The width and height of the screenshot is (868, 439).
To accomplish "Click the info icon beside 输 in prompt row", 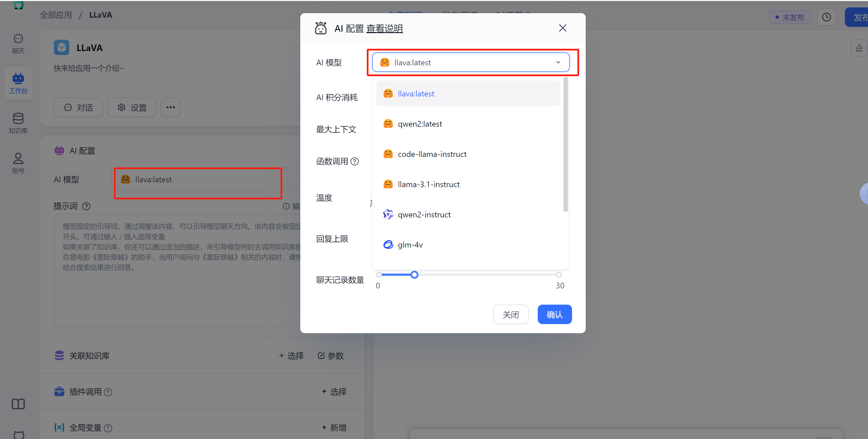I will 286,206.
